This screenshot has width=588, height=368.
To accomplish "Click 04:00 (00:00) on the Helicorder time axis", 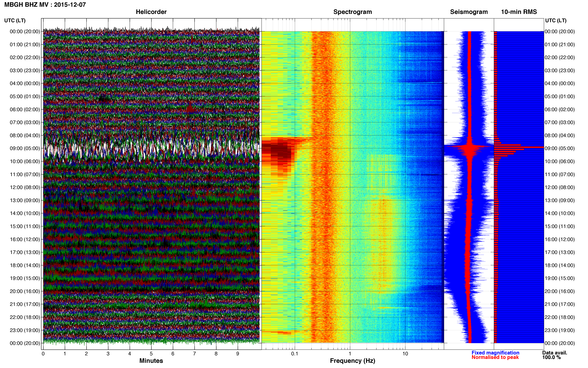I will click(25, 83).
